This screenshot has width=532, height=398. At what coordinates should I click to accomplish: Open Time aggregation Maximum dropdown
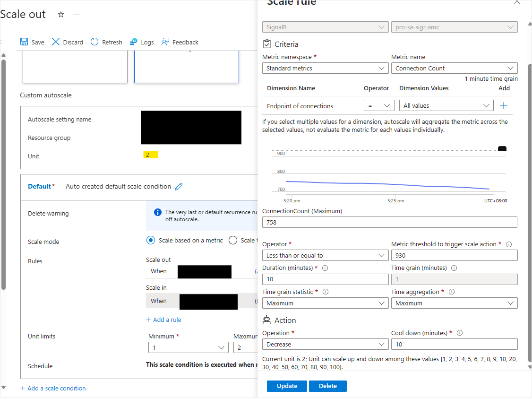(455, 303)
